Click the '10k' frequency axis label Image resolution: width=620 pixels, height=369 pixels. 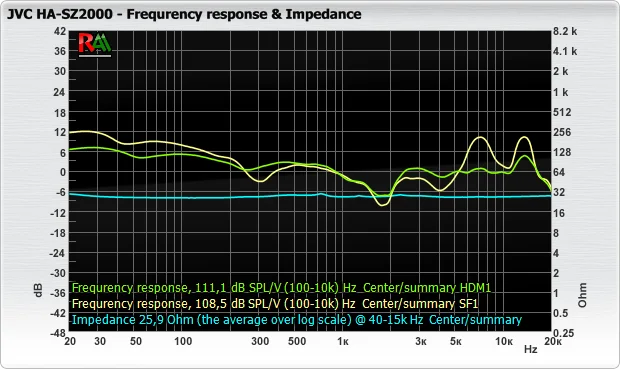pyautogui.click(x=504, y=341)
